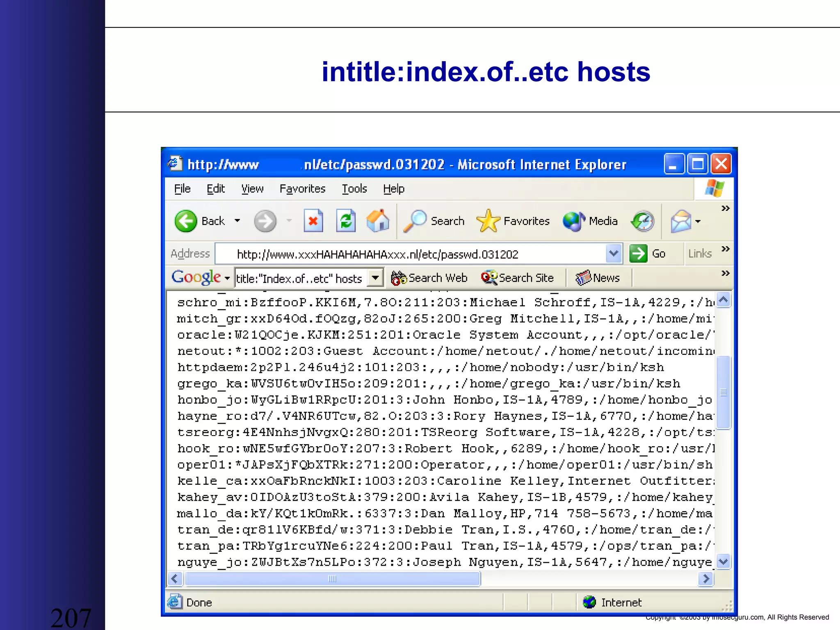This screenshot has height=630, width=840.
Task: Click Search Web on Google toolbar
Action: click(429, 278)
